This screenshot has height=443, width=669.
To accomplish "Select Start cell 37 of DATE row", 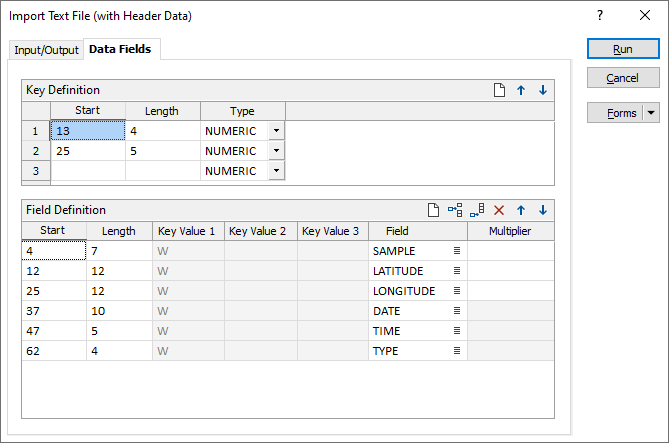I will pyautogui.click(x=54, y=311).
